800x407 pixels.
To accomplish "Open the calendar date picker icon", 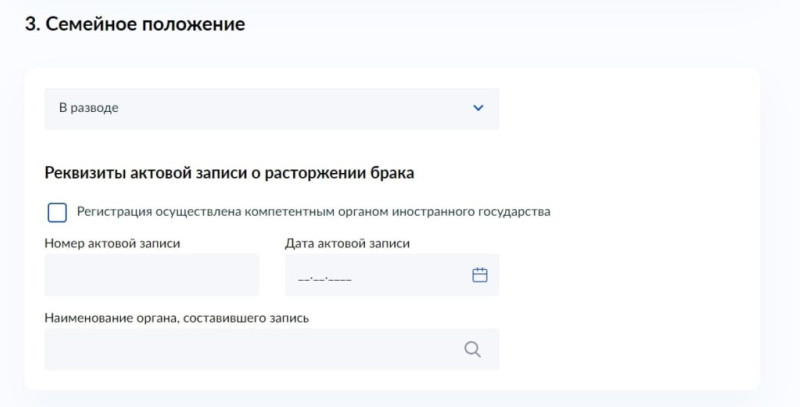I will click(480, 275).
